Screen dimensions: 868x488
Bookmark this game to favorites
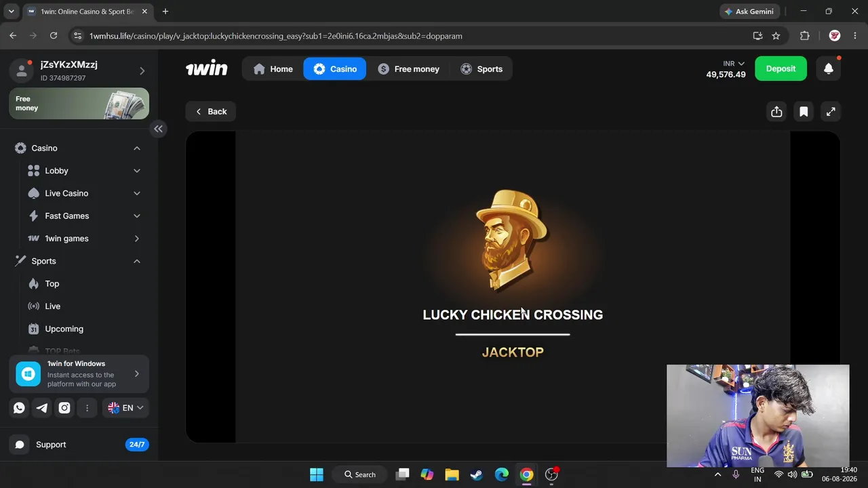tap(804, 112)
